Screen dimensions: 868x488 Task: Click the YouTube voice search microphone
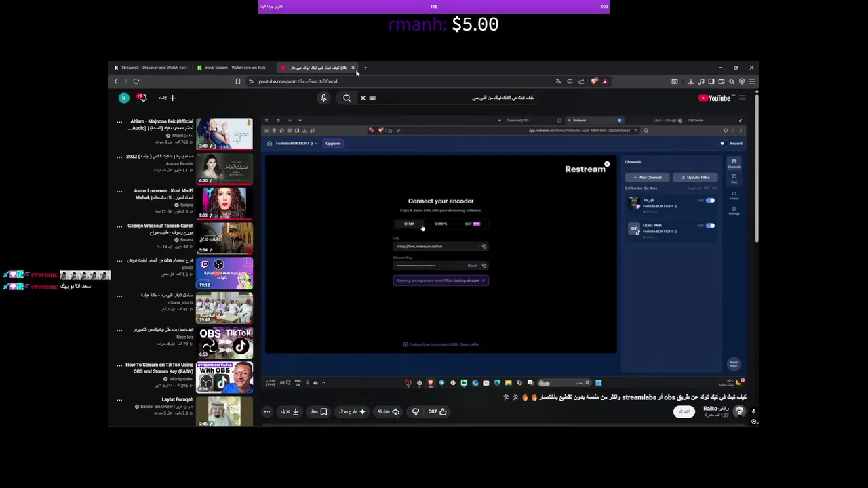[x=323, y=98]
